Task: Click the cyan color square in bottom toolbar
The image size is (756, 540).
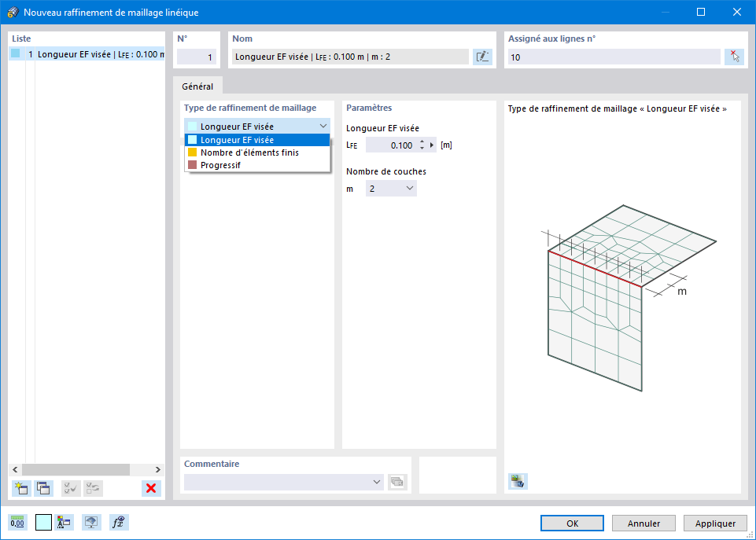Action: pyautogui.click(x=43, y=523)
